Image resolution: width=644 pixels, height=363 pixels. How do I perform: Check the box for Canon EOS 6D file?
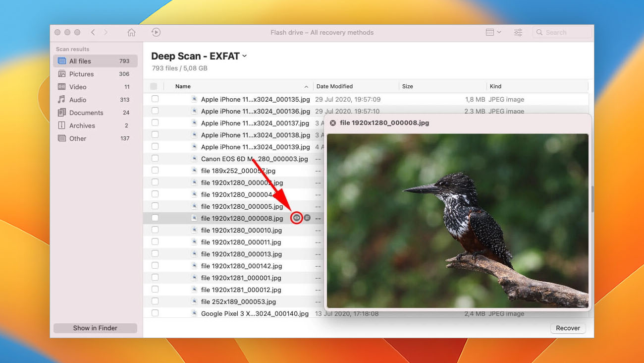click(x=155, y=158)
